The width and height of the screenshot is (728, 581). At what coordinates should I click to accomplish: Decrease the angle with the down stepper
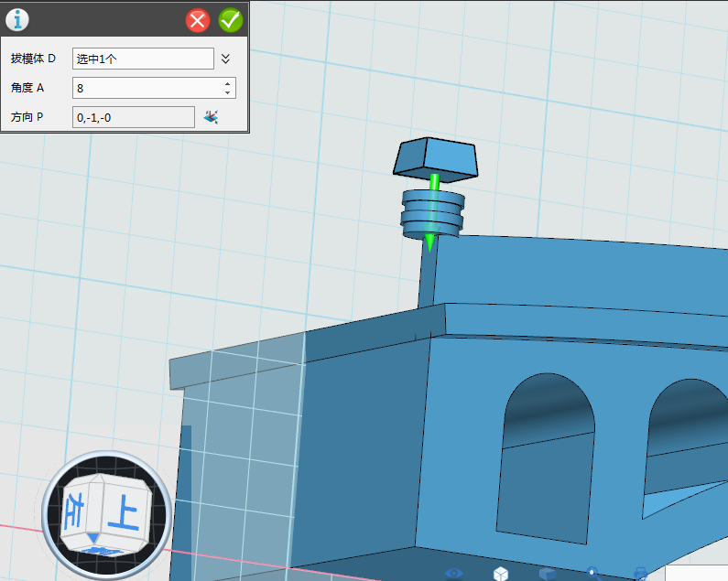[228, 92]
